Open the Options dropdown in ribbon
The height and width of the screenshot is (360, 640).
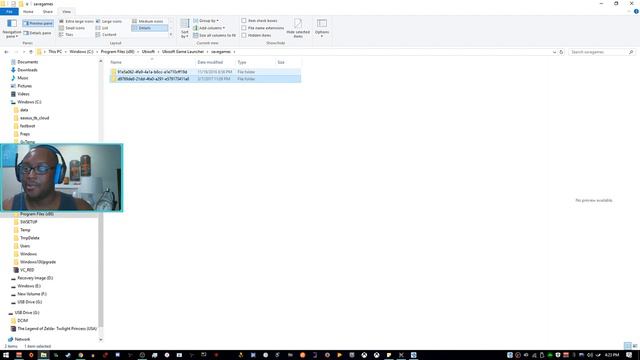[322, 28]
